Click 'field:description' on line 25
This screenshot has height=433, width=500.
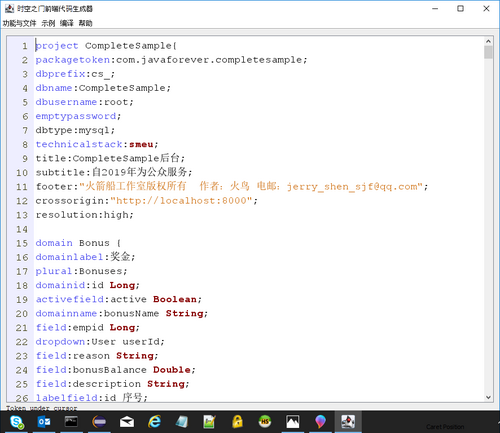click(88, 384)
